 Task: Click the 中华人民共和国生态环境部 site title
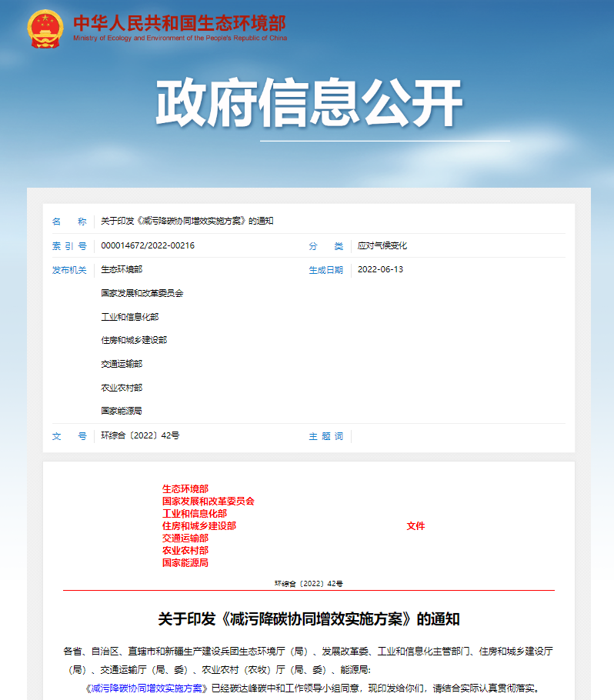tap(179, 23)
